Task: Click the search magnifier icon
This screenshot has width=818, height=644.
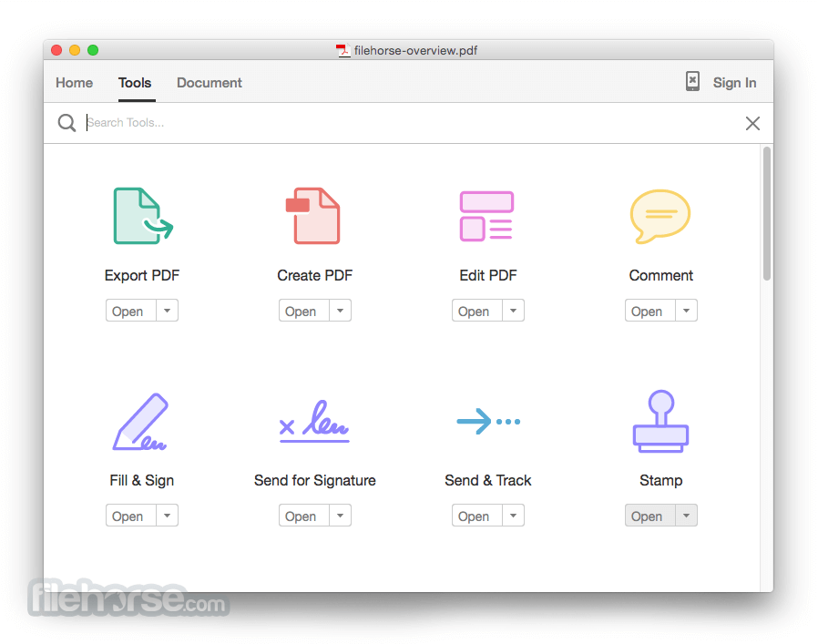Action: (66, 122)
